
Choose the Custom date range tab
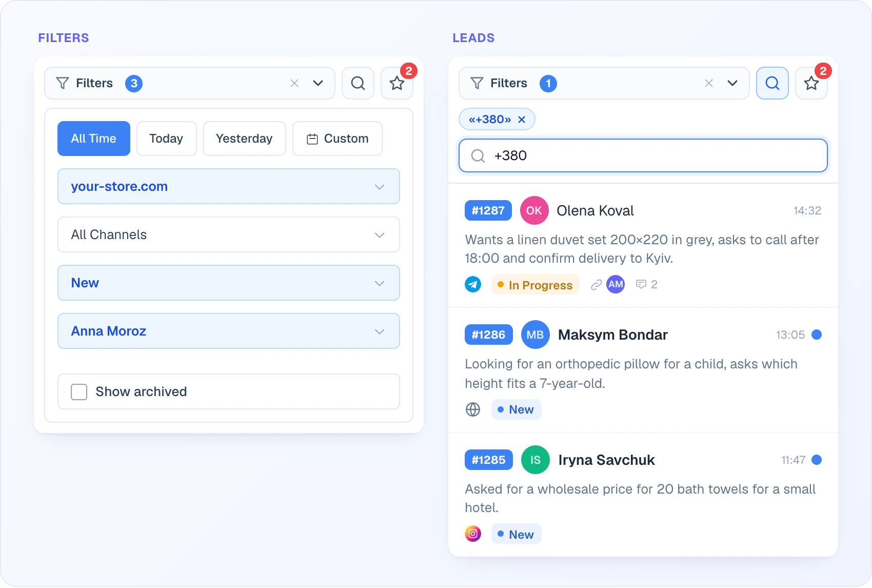(338, 139)
